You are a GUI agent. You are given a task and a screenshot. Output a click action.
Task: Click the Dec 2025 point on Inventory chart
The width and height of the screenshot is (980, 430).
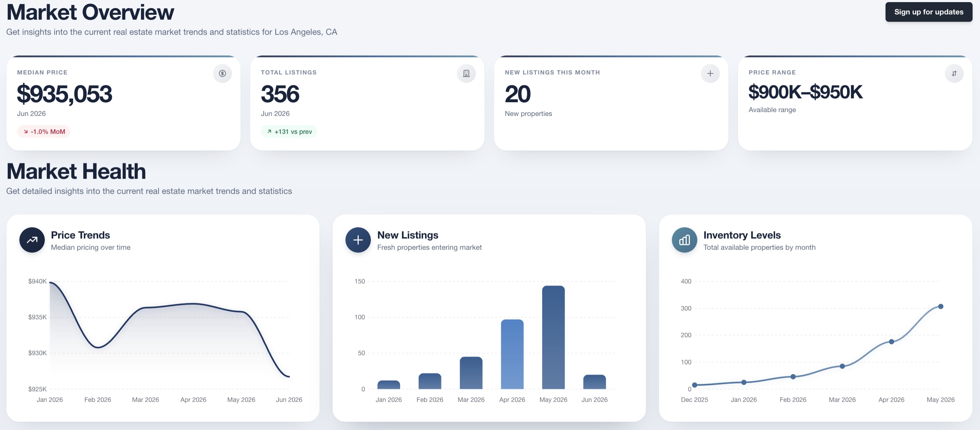tap(694, 385)
